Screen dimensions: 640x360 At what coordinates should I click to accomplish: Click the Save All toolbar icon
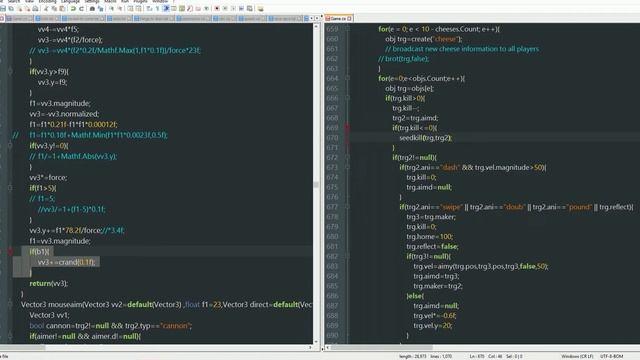click(11, 9)
